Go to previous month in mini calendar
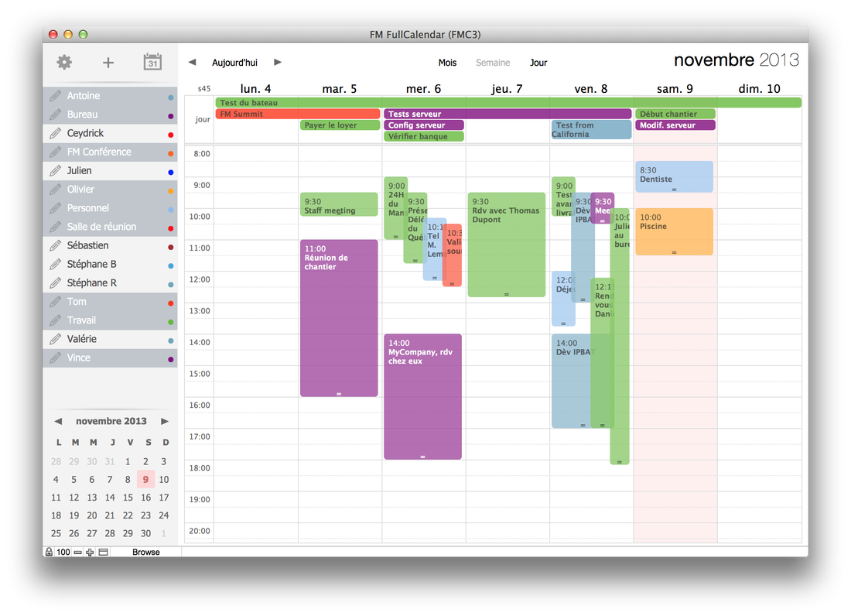Viewport: 851px width, 616px height. coord(58,422)
